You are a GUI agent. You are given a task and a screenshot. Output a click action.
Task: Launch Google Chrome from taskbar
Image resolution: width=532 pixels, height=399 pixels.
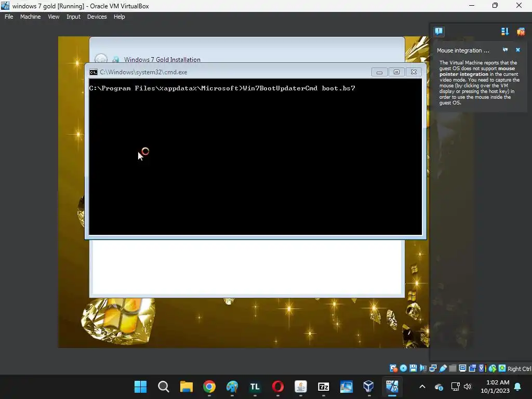click(209, 387)
